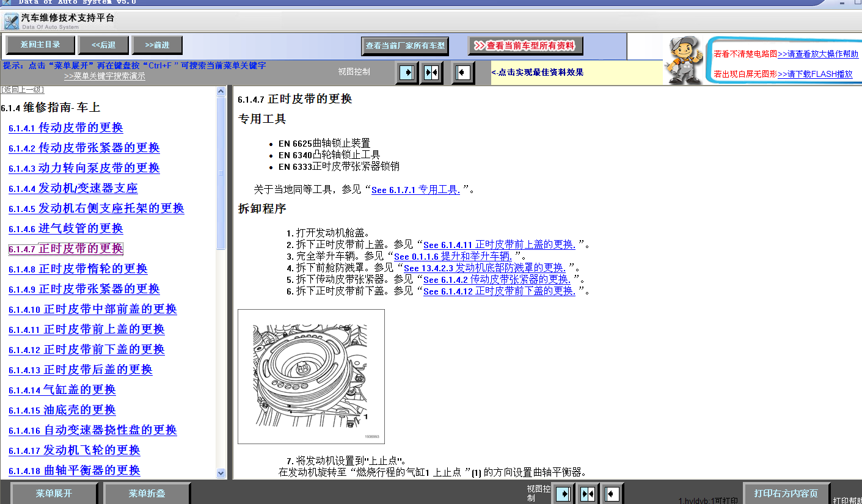Open 6.1.4.2 传动皮带张紧器的更换 in menu
Screen dimensions: 862x504
pyautogui.click(x=84, y=148)
